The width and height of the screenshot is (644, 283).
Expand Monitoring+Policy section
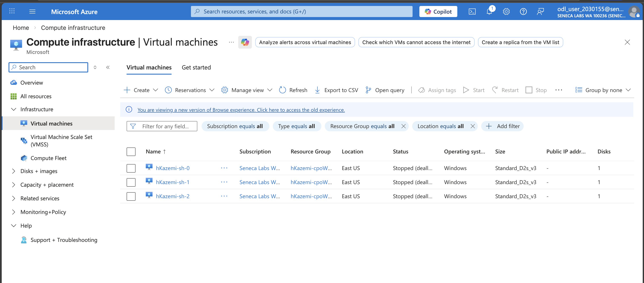[14, 212]
